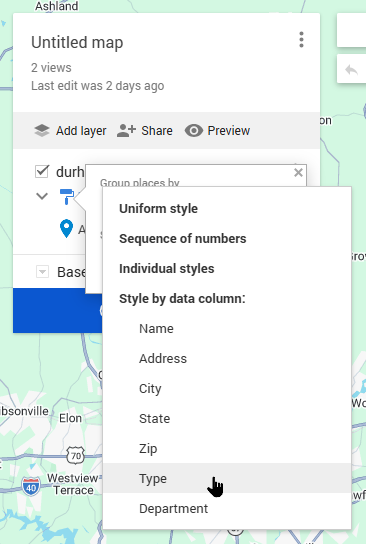Expand the Base map dropdown arrow
This screenshot has width=366, height=544.
pyautogui.click(x=42, y=272)
